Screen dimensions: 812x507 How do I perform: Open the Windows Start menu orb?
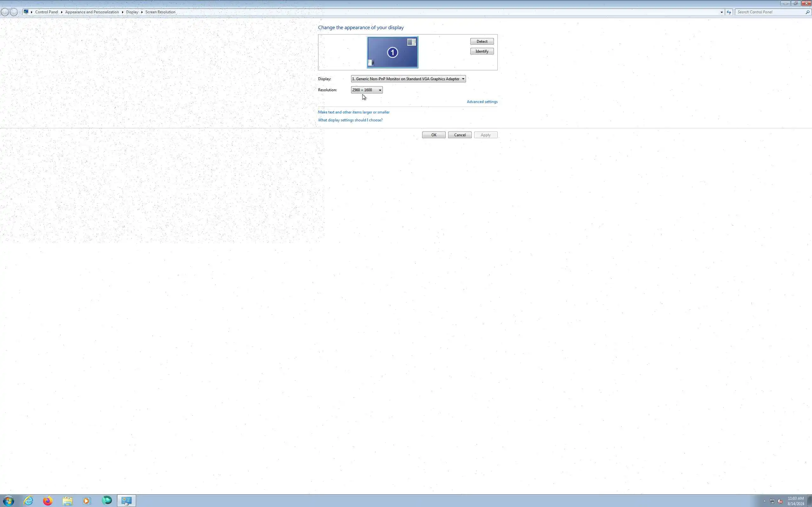[8, 501]
